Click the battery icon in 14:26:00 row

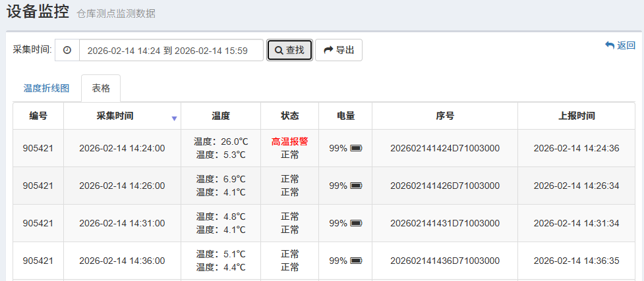(x=356, y=186)
